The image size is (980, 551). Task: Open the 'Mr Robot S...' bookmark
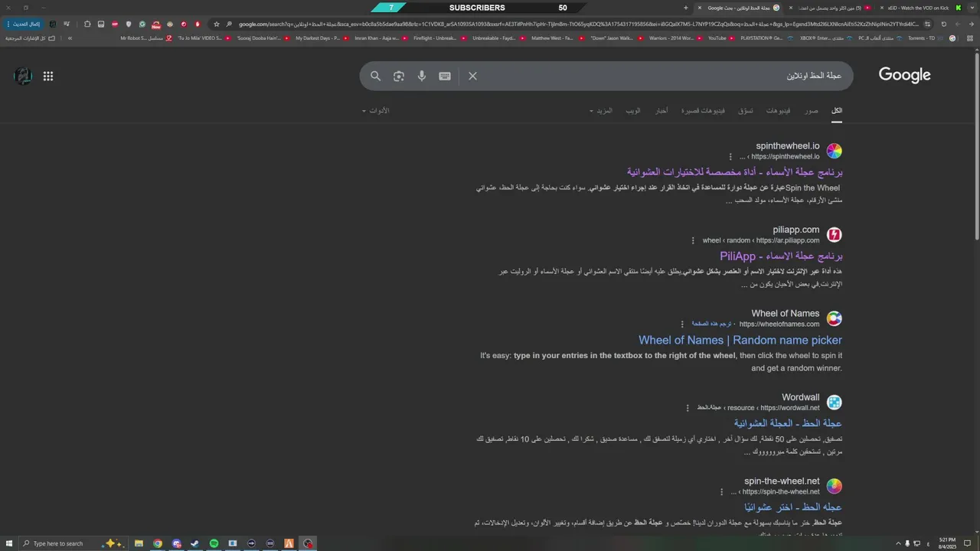pyautogui.click(x=146, y=37)
